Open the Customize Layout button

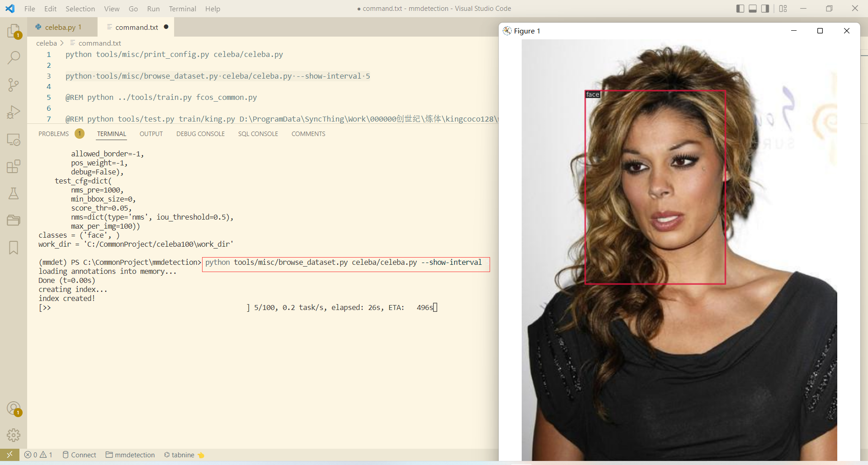click(x=783, y=9)
